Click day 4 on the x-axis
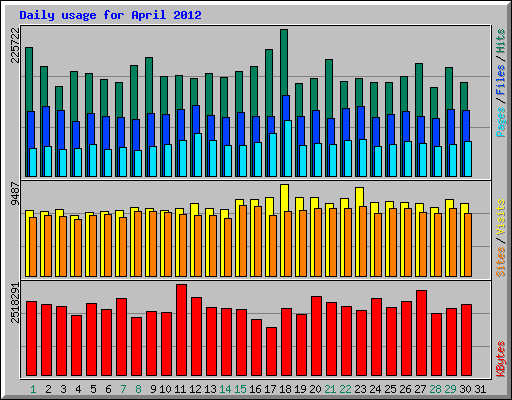The height and width of the screenshot is (400, 512). pos(78,389)
